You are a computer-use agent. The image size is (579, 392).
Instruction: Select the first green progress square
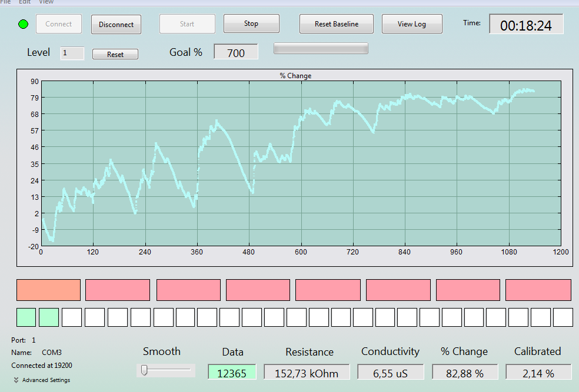click(x=26, y=317)
